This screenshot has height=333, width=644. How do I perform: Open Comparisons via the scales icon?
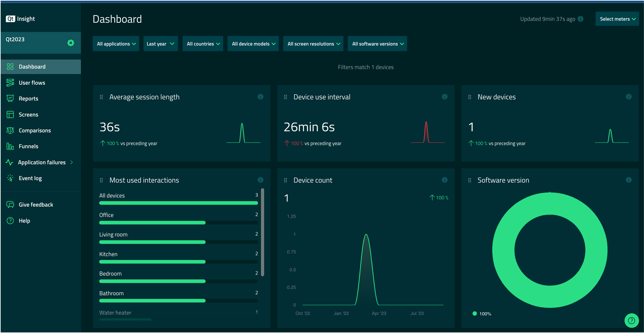[x=10, y=130]
